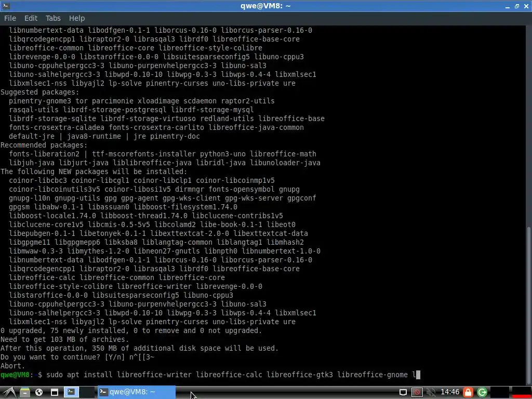Click the terminal command prompt line
The image size is (532, 399).
(210, 375)
